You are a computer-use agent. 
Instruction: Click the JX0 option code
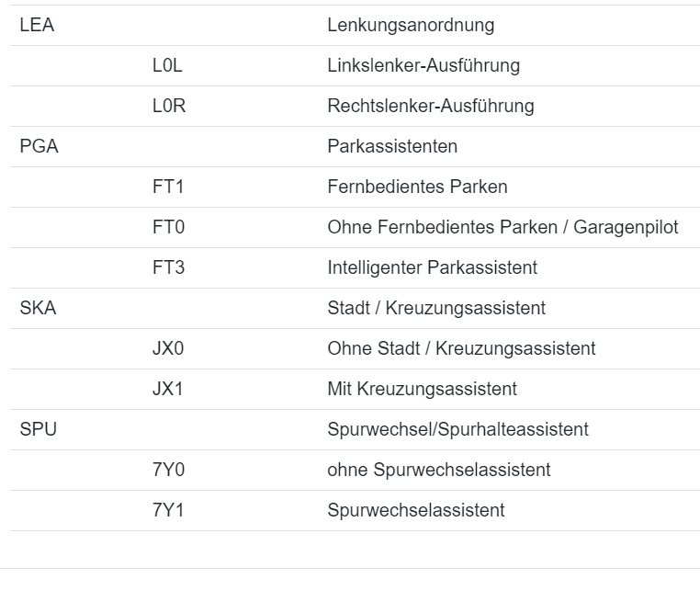pyautogui.click(x=168, y=349)
